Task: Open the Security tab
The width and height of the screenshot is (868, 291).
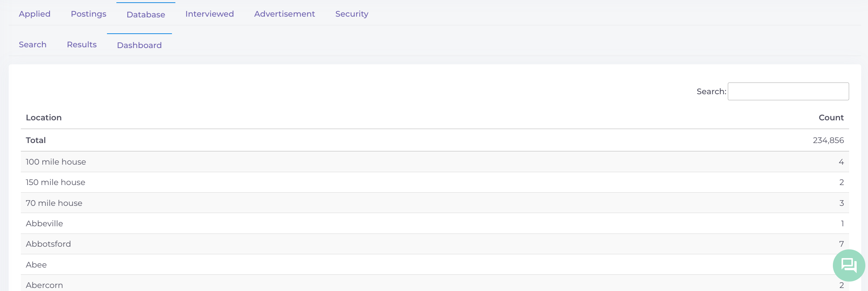Action: pos(352,14)
